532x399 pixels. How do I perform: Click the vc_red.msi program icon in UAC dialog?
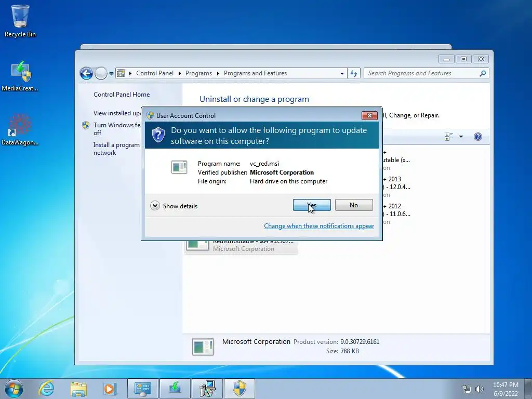(x=179, y=167)
